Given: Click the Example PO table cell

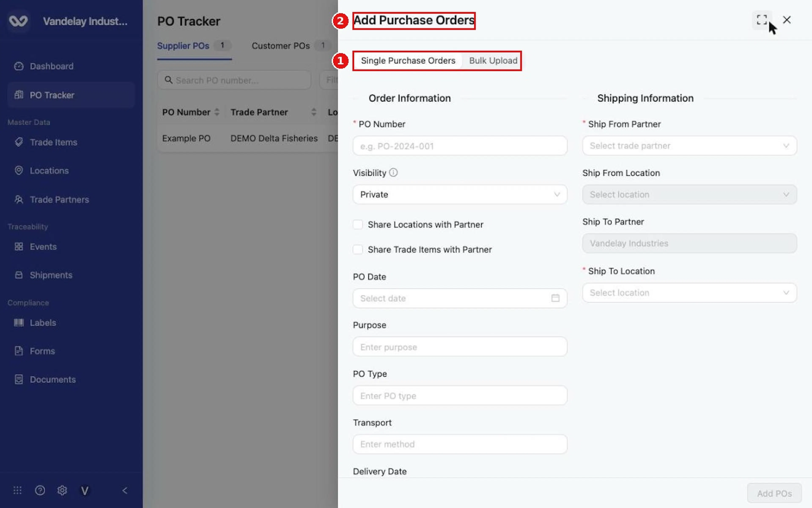Looking at the screenshot, I should [x=186, y=138].
